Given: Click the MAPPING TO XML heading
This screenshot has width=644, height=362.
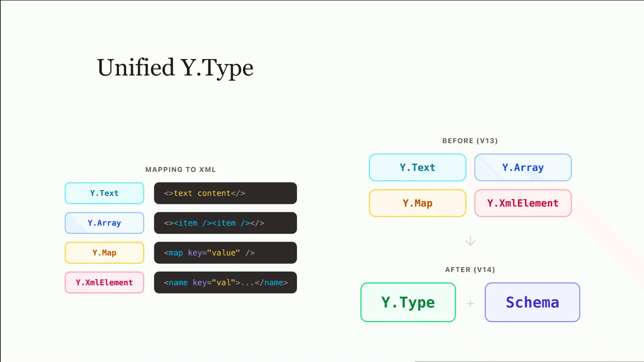Looking at the screenshot, I should 180,170.
